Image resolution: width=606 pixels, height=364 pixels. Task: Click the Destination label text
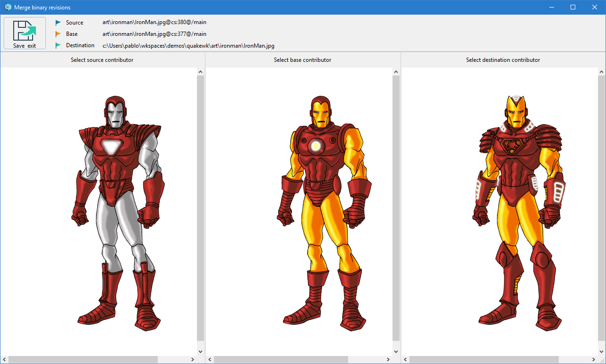80,45
